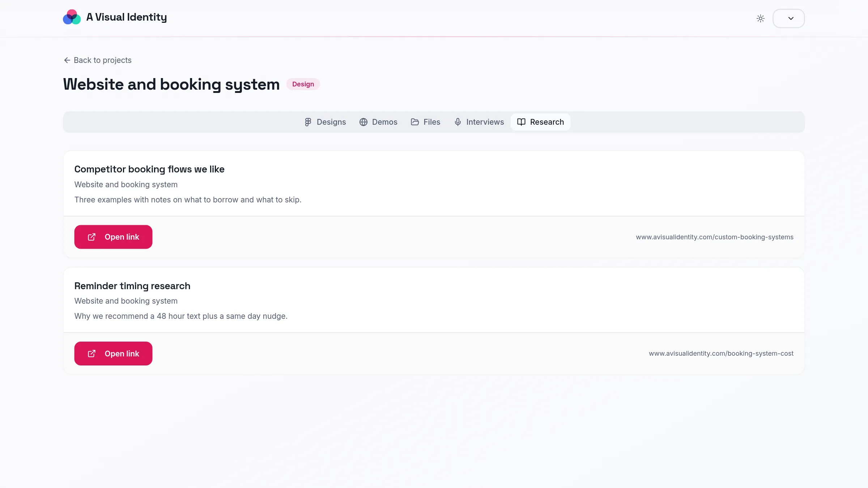This screenshot has width=868, height=488.
Task: Click 'Three examples with notes' description text
Action: 188,200
